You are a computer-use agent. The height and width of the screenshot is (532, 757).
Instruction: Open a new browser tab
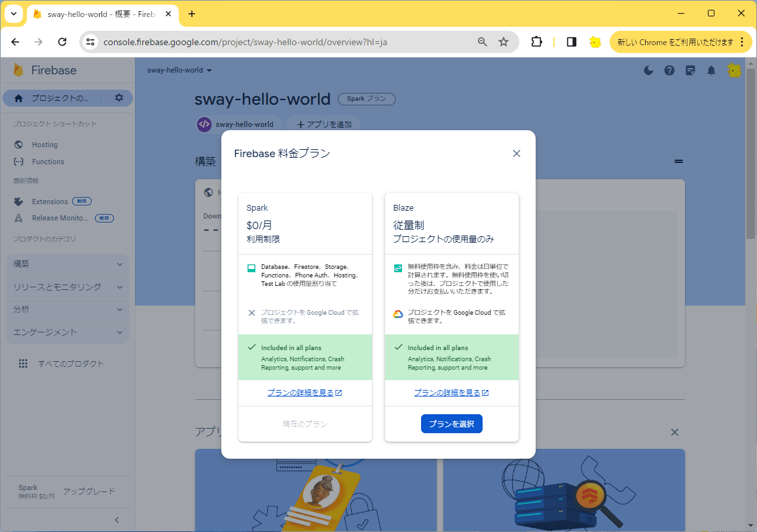192,14
